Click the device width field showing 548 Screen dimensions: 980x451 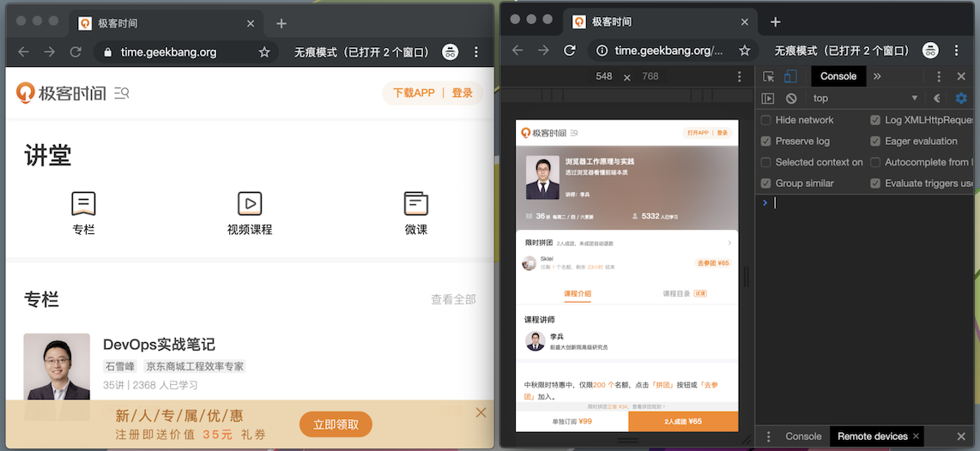point(604,76)
